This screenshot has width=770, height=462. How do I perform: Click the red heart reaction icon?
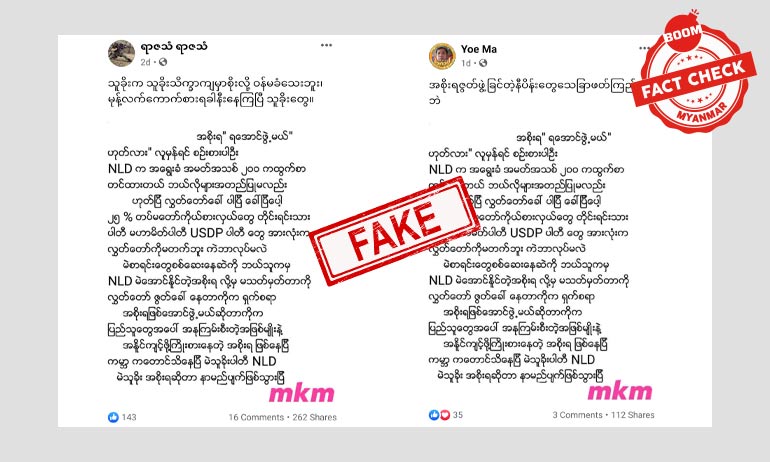[445, 415]
